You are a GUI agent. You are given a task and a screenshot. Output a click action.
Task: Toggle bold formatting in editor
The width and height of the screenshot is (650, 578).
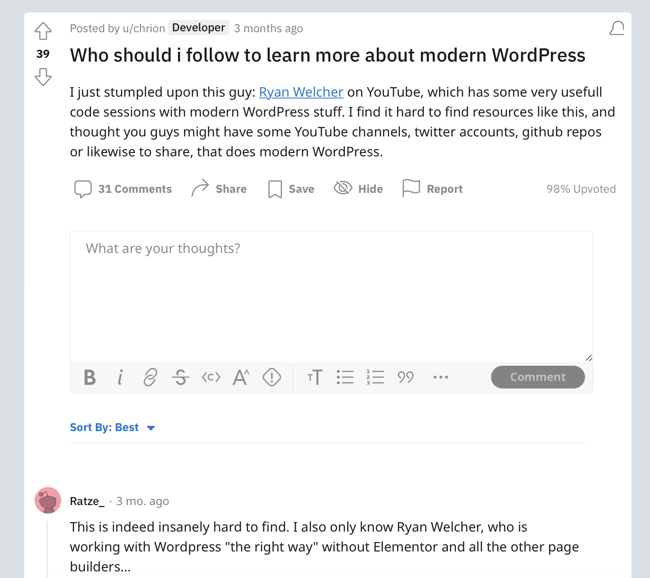point(90,377)
